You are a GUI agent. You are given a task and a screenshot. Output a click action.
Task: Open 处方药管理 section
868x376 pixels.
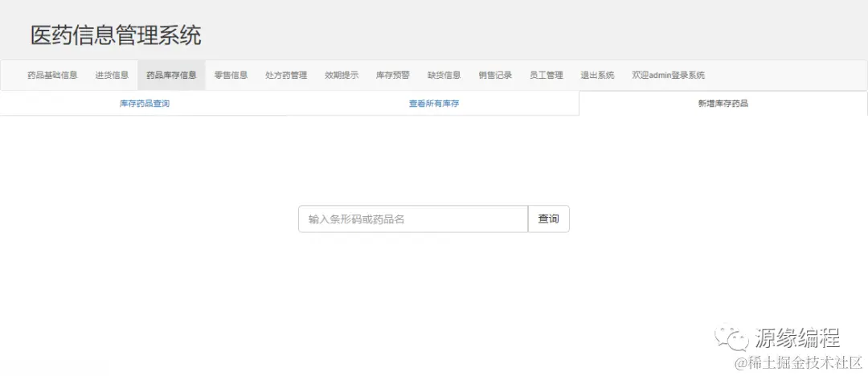(286, 76)
